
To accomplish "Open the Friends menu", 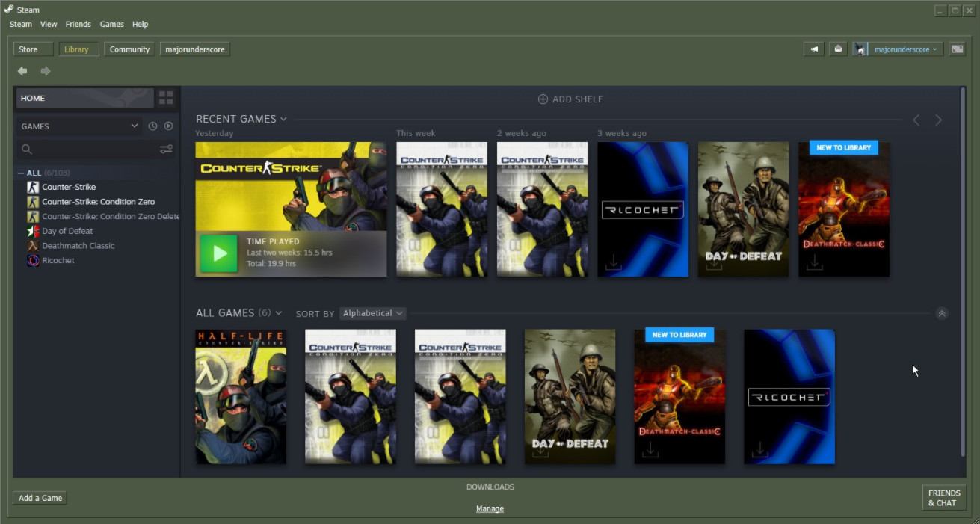I will (78, 24).
